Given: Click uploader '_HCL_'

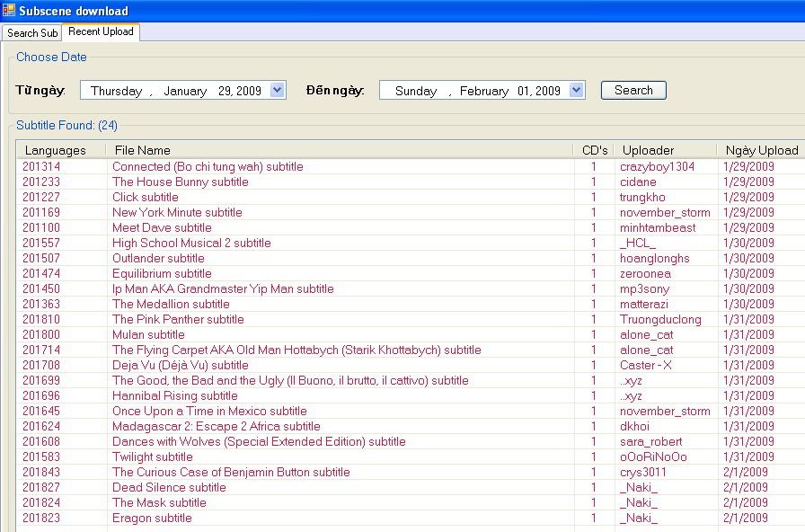Looking at the screenshot, I should (638, 244).
